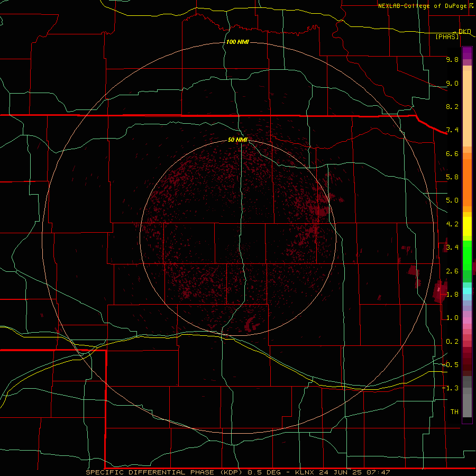Click the 8.2 legend value
The image size is (476, 476).
click(452, 106)
